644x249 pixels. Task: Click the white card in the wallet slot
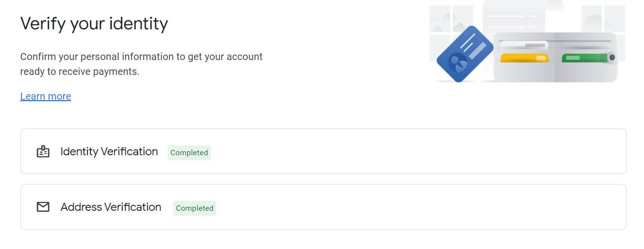coord(524,45)
